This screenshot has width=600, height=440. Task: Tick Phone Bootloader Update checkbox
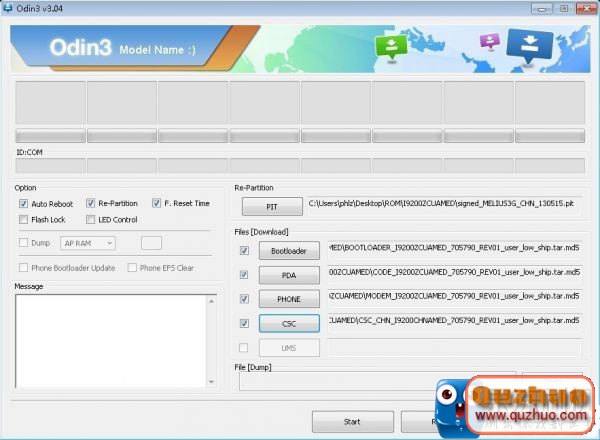click(23, 268)
